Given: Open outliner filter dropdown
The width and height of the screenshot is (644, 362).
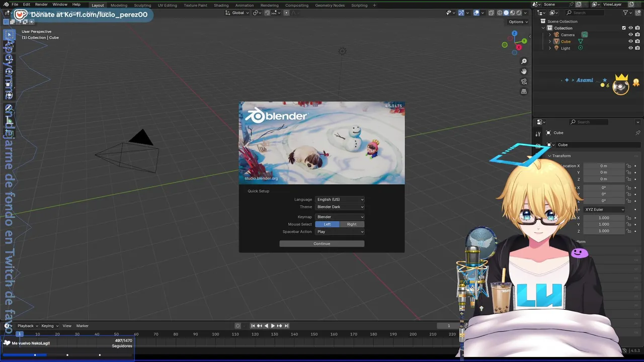Looking at the screenshot, I should coord(627,13).
